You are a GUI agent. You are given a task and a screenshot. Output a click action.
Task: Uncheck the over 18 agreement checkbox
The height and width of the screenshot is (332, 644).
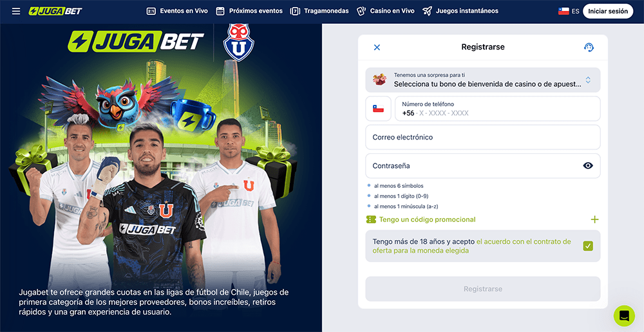point(588,246)
